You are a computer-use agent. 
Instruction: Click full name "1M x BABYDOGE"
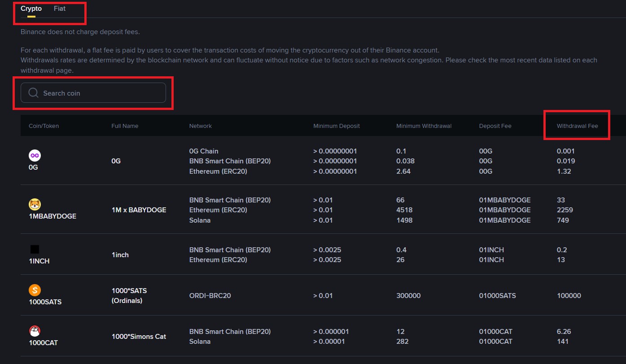coord(139,210)
